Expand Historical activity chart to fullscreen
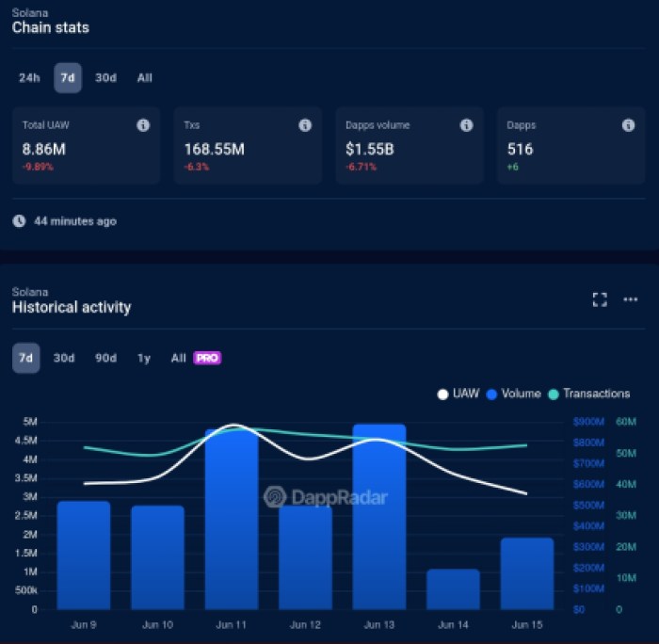This screenshot has width=659, height=644. point(600,299)
